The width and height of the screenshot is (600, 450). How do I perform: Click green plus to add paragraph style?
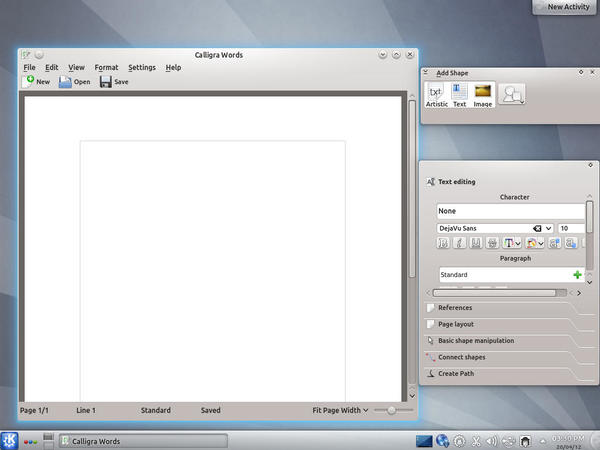(x=577, y=275)
